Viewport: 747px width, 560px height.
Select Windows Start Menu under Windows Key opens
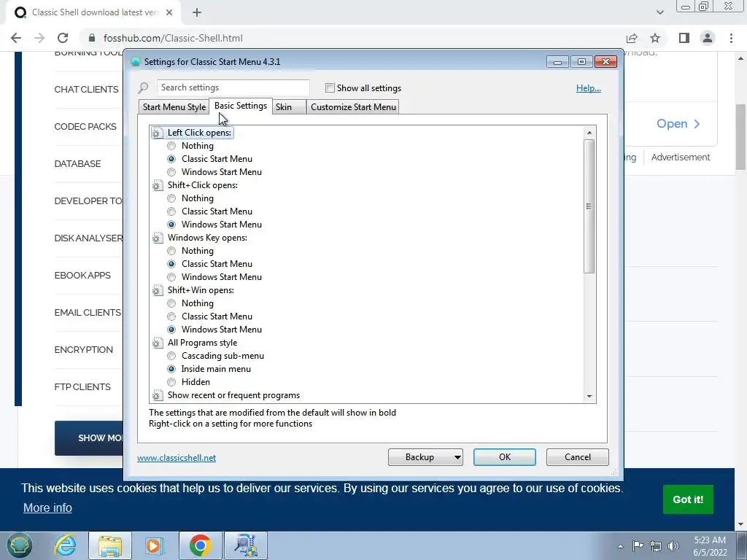click(x=171, y=277)
